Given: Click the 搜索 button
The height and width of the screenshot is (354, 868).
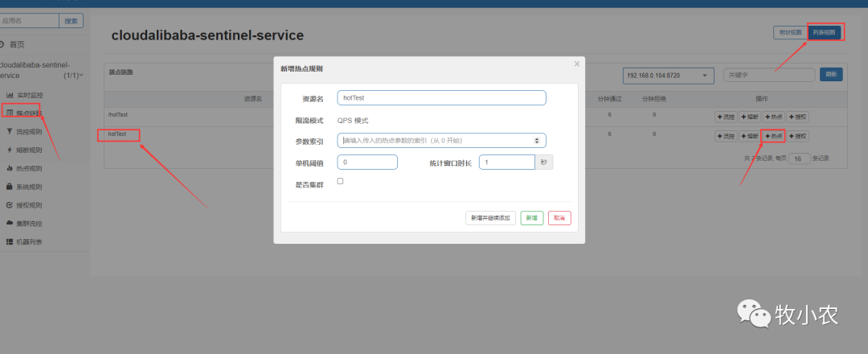Looking at the screenshot, I should pos(72,21).
